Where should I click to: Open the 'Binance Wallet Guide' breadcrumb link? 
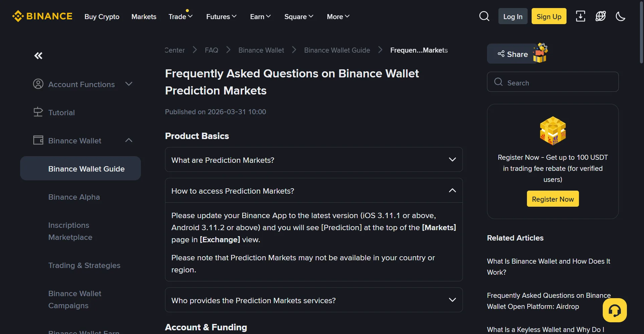[x=337, y=50]
